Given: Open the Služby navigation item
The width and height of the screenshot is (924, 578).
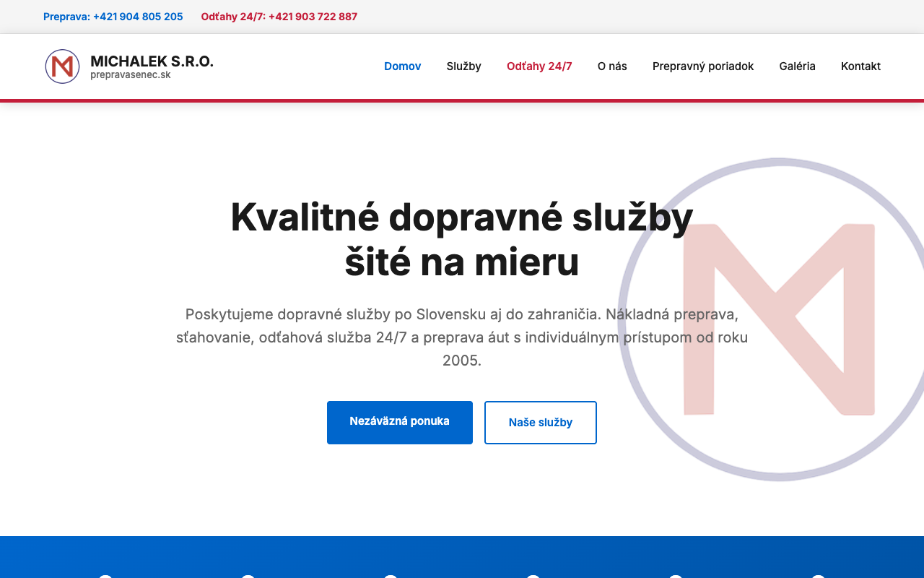Looking at the screenshot, I should point(463,66).
